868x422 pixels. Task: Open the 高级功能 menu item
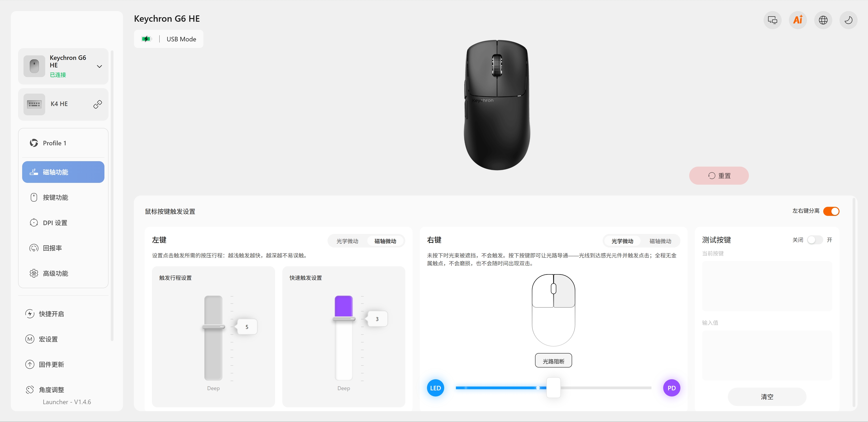63,273
